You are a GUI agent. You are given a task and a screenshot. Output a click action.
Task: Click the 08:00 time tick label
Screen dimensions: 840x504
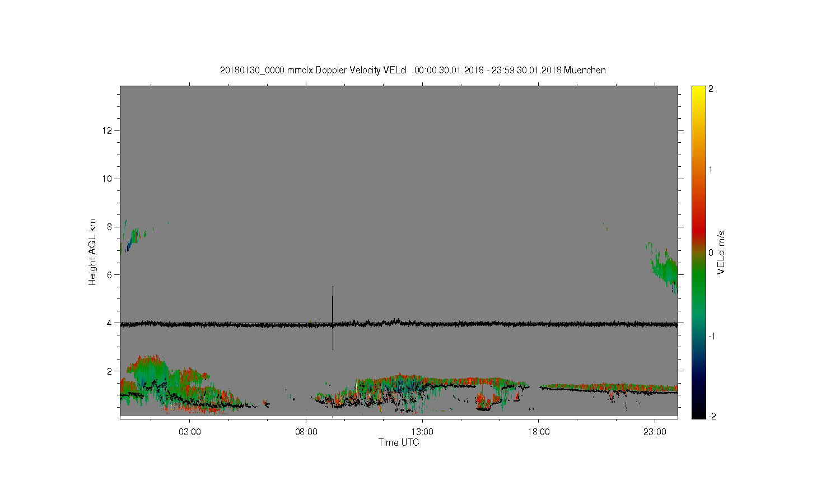tap(306, 432)
